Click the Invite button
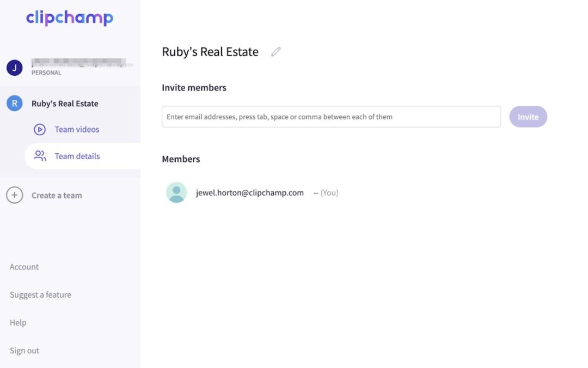Image resolution: width=588 pixels, height=368 pixels. click(528, 117)
